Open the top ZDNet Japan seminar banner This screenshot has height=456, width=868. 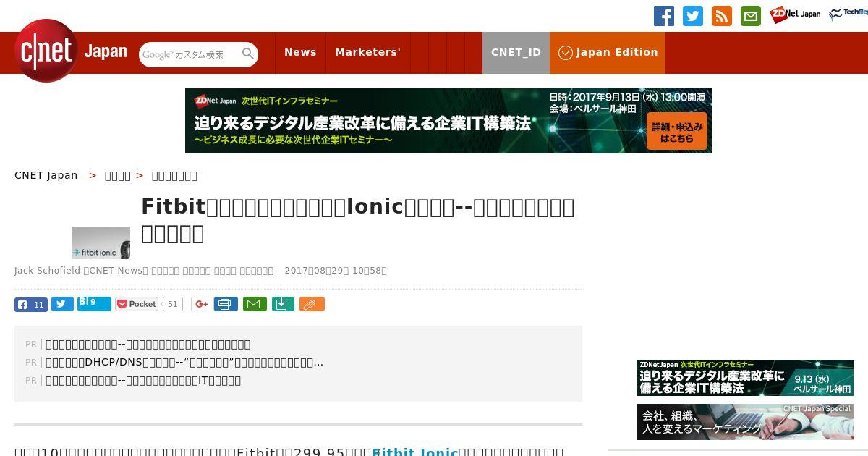click(448, 121)
